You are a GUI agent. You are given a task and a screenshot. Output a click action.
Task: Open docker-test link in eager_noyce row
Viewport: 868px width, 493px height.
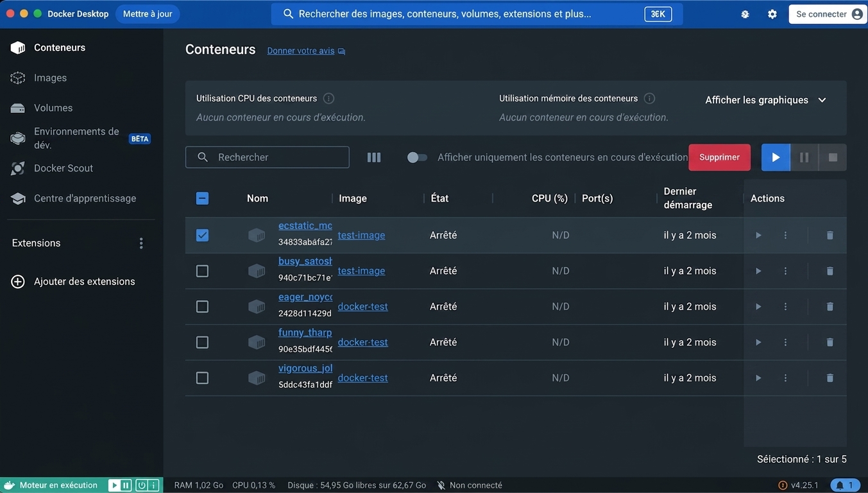point(362,306)
